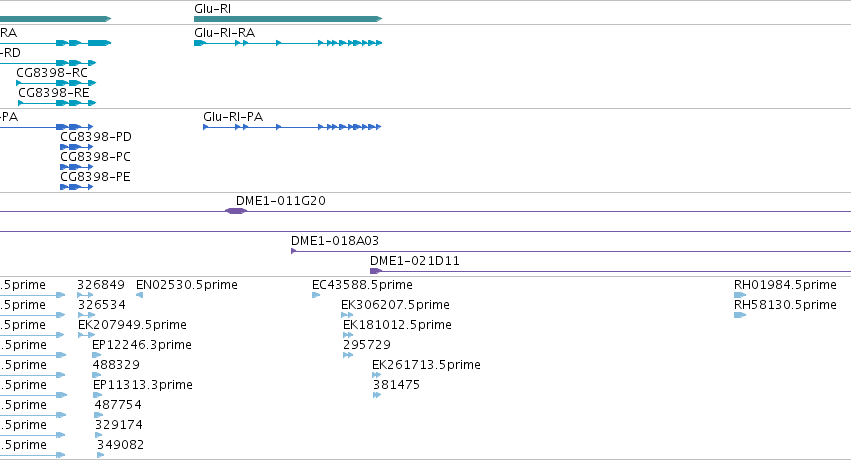
Task: Open the DME1-021D11 feature label
Action: coord(415,261)
